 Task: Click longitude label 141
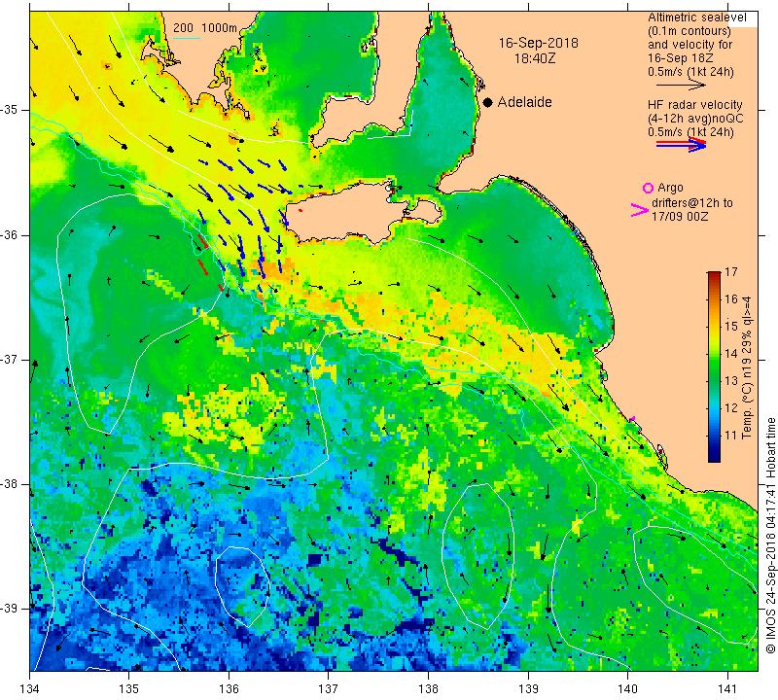pyautogui.click(x=727, y=689)
